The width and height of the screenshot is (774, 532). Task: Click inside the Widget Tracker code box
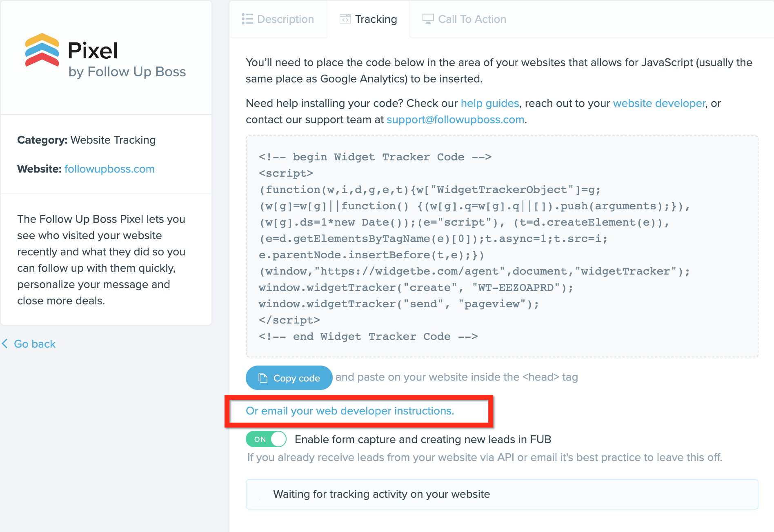click(502, 246)
